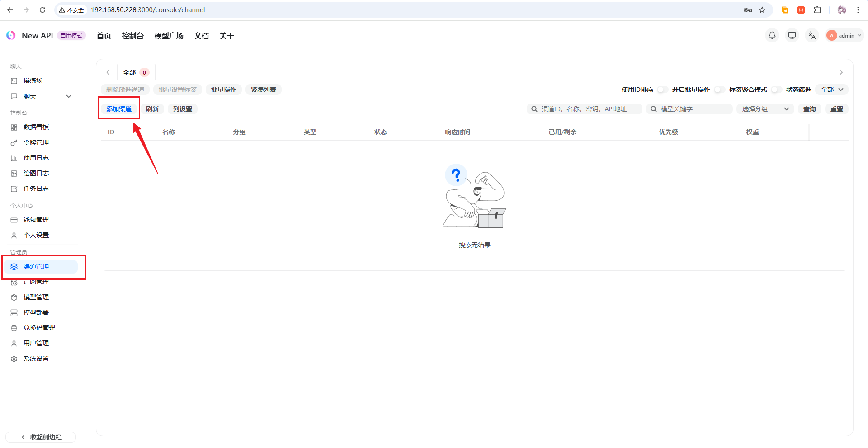This screenshot has width=868, height=448.
Task: Select 数据看板 in the sidebar
Action: (37, 127)
